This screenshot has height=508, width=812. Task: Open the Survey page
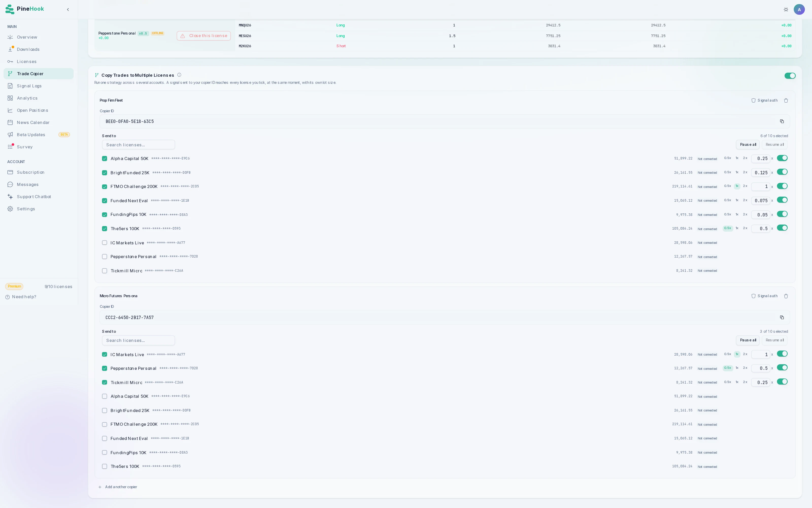(39, 147)
